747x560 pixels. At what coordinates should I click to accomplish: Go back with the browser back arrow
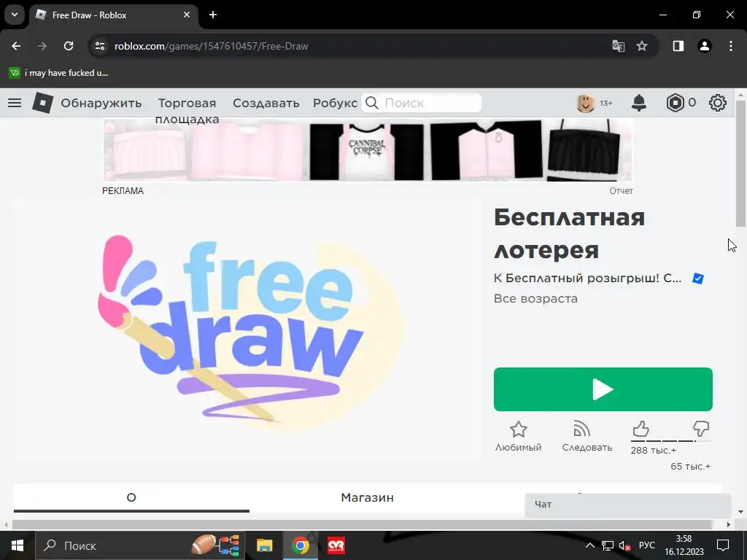click(x=16, y=46)
